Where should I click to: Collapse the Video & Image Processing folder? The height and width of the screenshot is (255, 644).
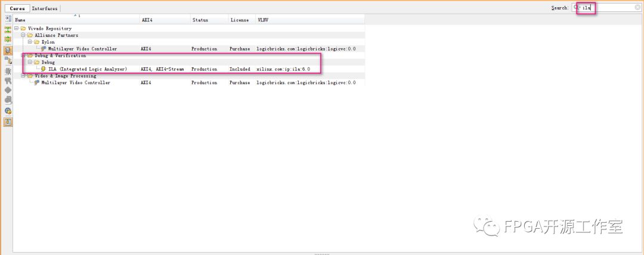pos(23,76)
